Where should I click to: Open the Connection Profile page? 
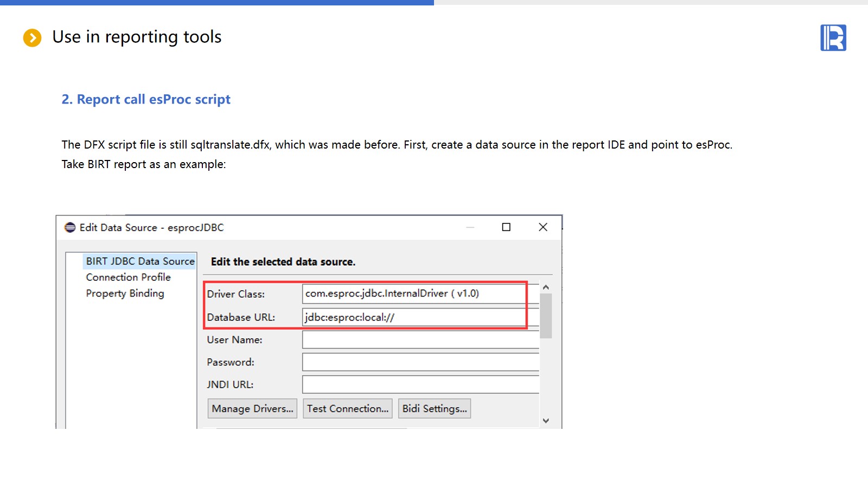point(128,277)
